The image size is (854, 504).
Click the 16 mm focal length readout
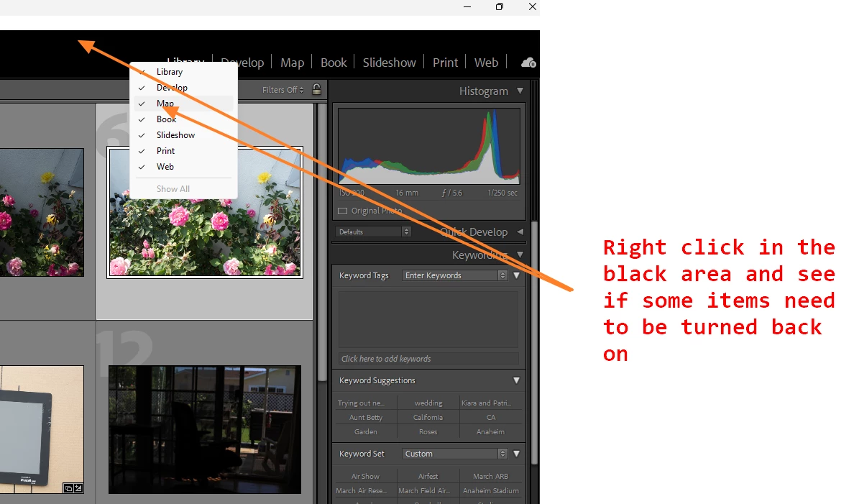[x=407, y=193]
